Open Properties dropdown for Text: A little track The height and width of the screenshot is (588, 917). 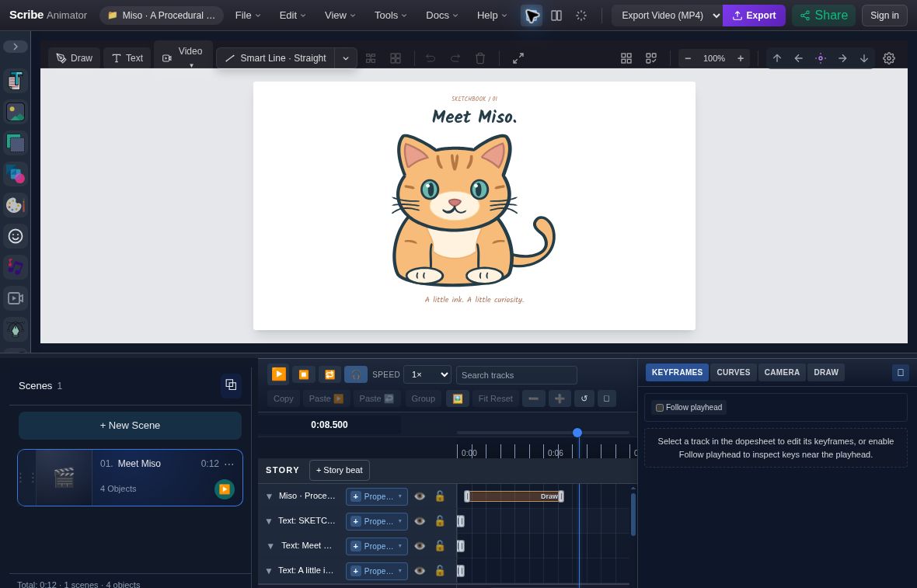377,571
